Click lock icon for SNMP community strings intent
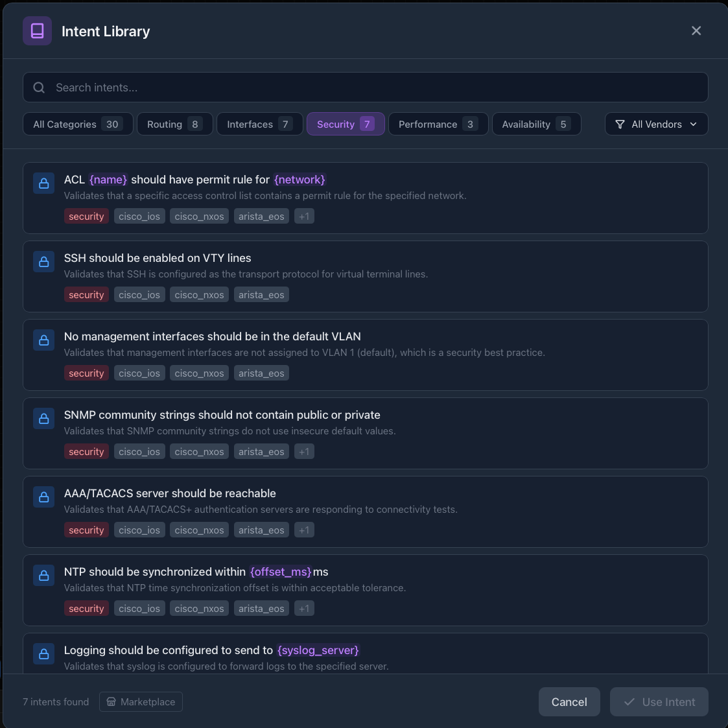 tap(44, 419)
